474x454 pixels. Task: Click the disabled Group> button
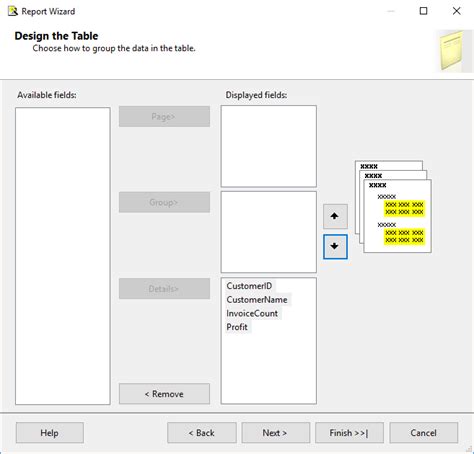[x=164, y=202]
